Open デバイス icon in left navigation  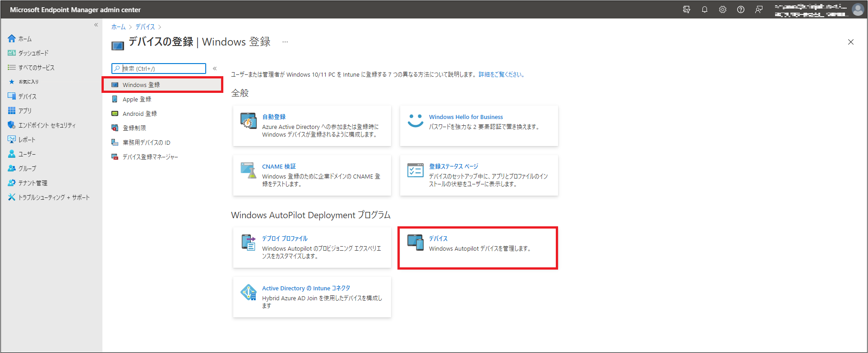tap(12, 96)
